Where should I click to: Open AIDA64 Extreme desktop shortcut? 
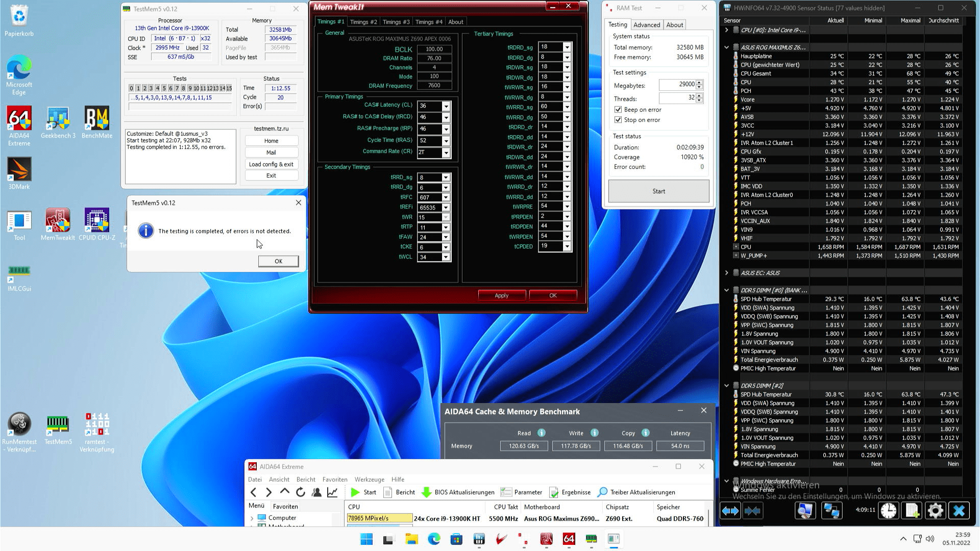click(19, 126)
